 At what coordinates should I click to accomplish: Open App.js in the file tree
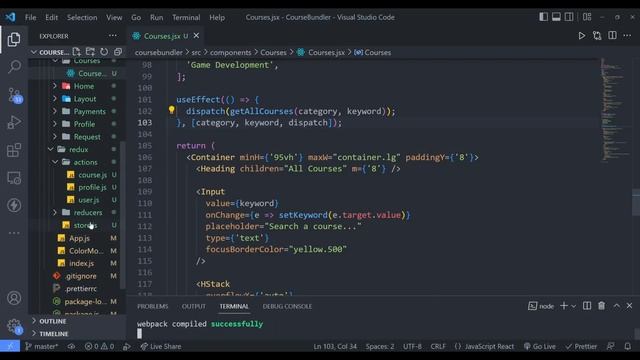pos(79,238)
